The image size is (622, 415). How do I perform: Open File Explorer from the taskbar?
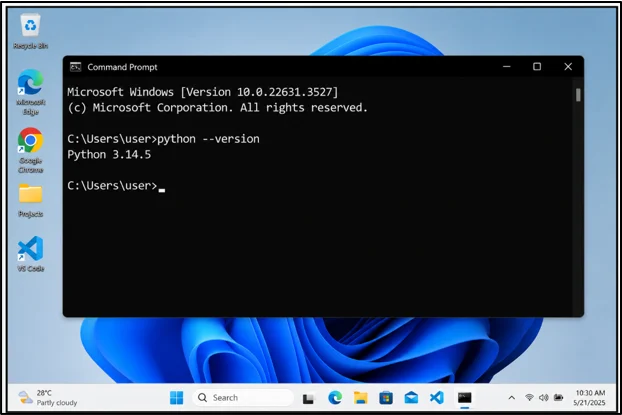[360, 398]
